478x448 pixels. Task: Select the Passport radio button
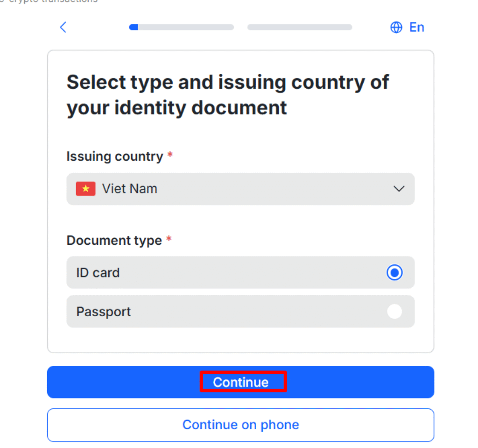(394, 312)
